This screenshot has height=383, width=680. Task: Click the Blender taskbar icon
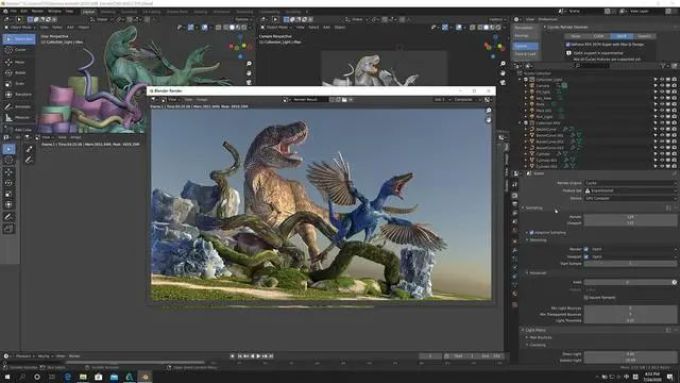(x=145, y=377)
